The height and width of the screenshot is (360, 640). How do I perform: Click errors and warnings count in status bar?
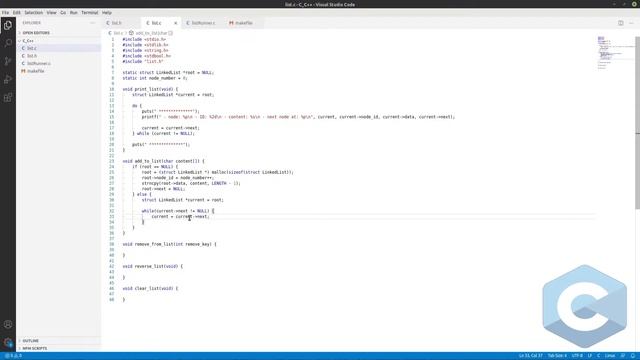[13, 356]
